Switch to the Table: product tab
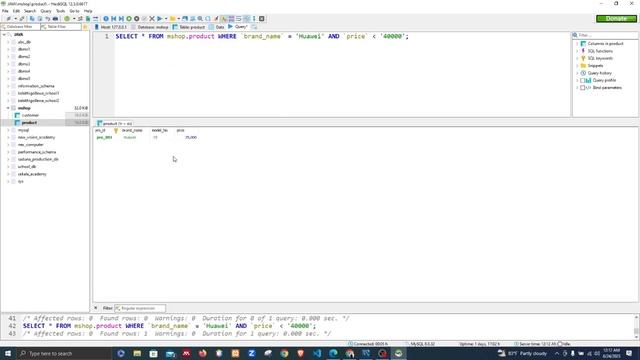The height and width of the screenshot is (360, 640). coord(189,27)
